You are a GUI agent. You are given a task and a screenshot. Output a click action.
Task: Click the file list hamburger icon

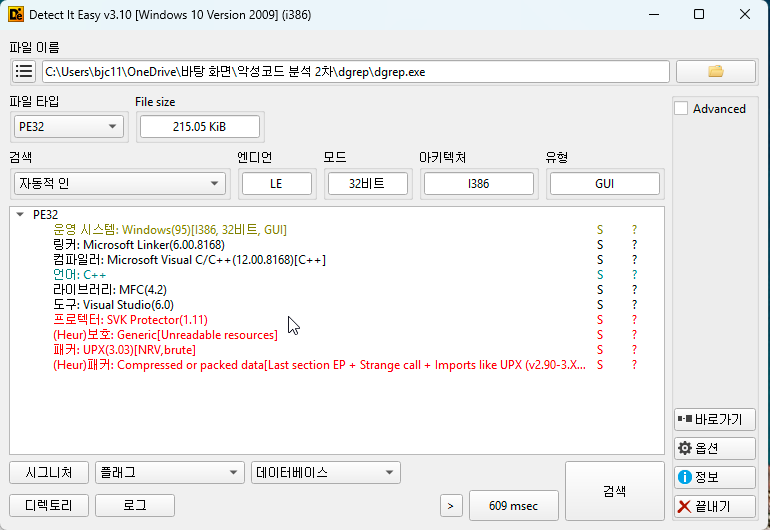[x=24, y=71]
